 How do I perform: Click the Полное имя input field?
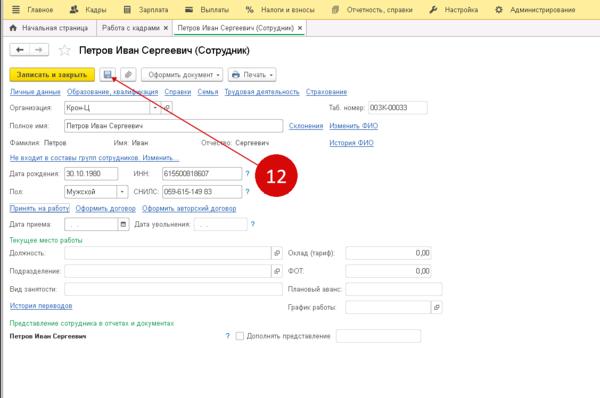point(174,126)
